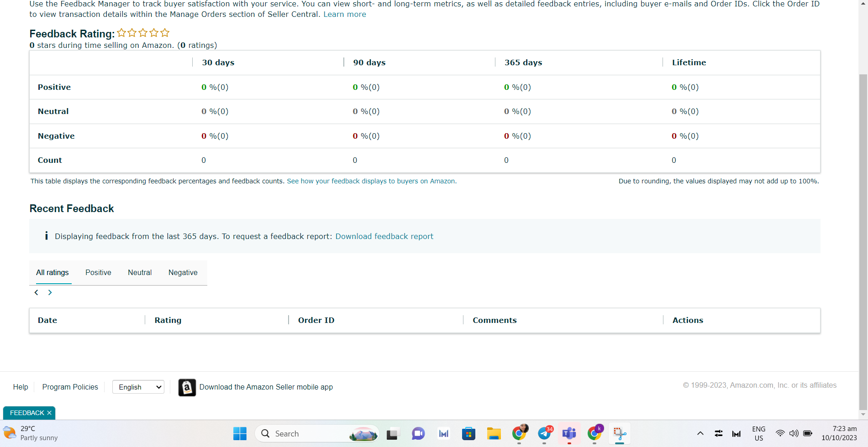The image size is (868, 447).
Task: Check battery status in system tray
Action: tap(808, 433)
